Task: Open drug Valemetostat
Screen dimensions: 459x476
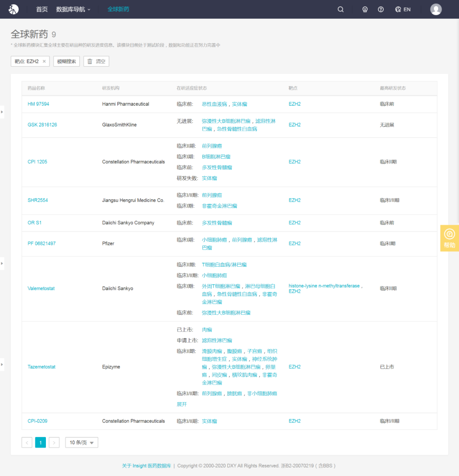Action: [x=41, y=288]
